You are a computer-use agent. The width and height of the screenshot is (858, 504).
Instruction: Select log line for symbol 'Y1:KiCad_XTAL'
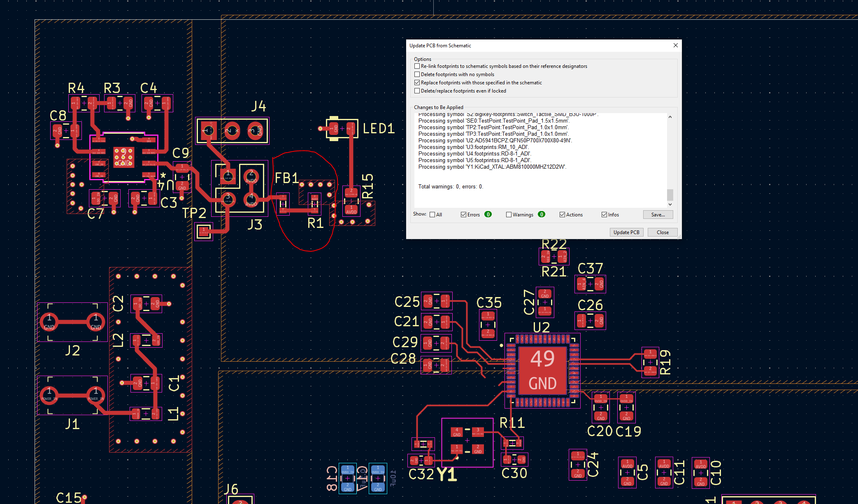(x=492, y=167)
